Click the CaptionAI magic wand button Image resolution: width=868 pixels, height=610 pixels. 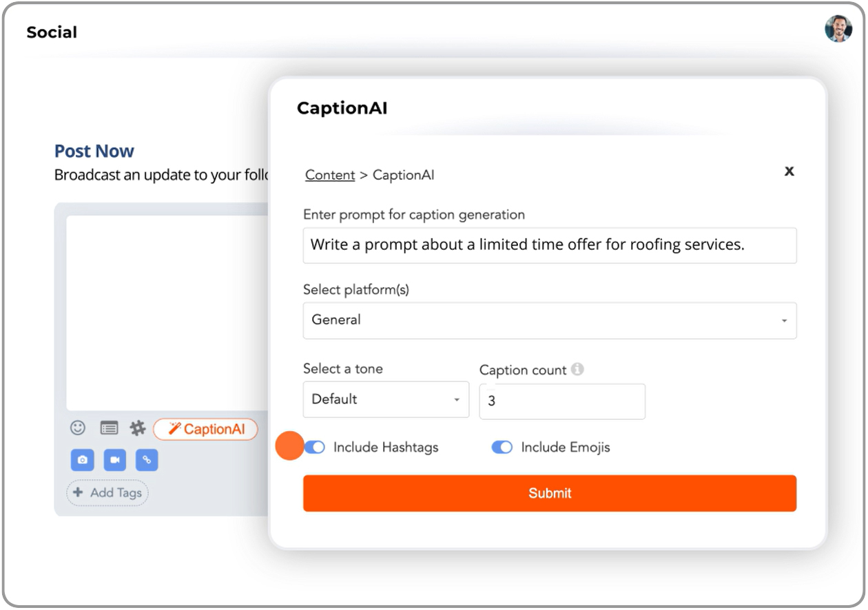click(x=205, y=429)
